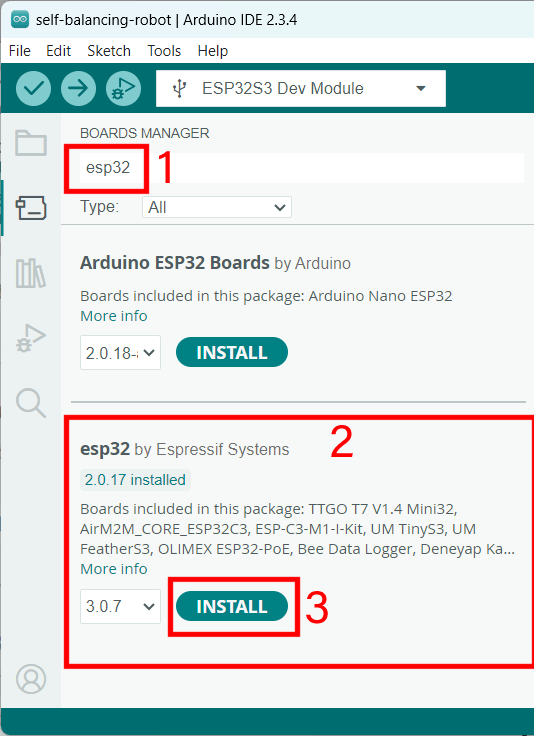The height and width of the screenshot is (736, 534).
Task: Open the Edit menu
Action: coord(58,51)
